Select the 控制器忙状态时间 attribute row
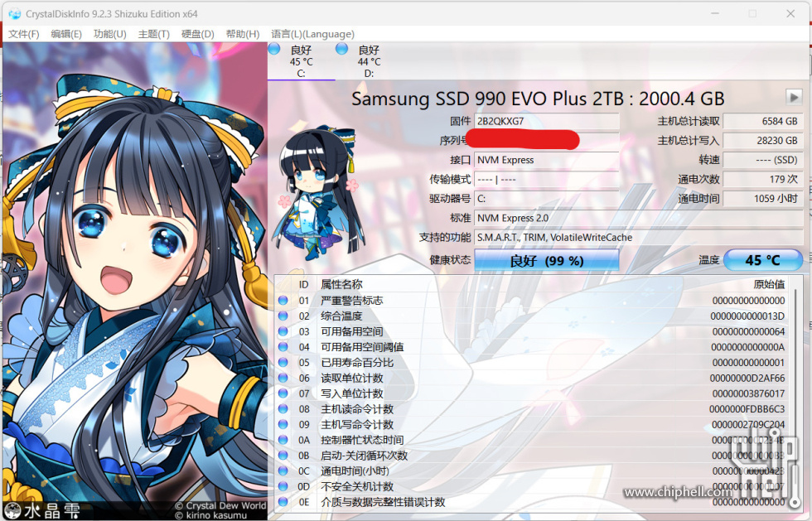 pos(532,440)
